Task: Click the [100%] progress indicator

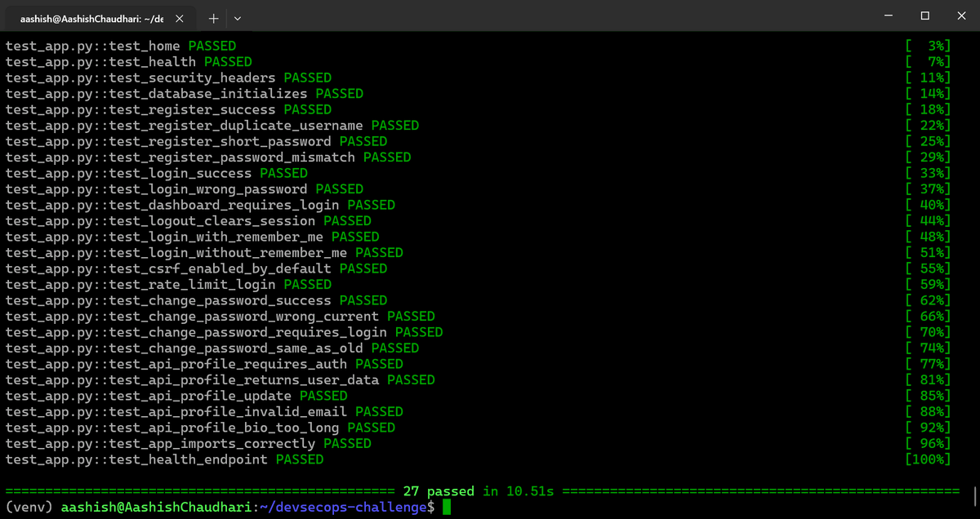Action: click(x=929, y=459)
